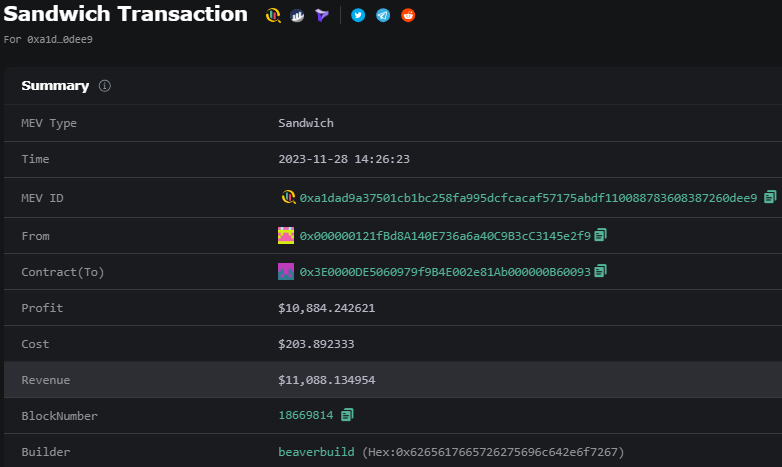Click the chart analytics icon in header
782x467 pixels.
pos(297,15)
